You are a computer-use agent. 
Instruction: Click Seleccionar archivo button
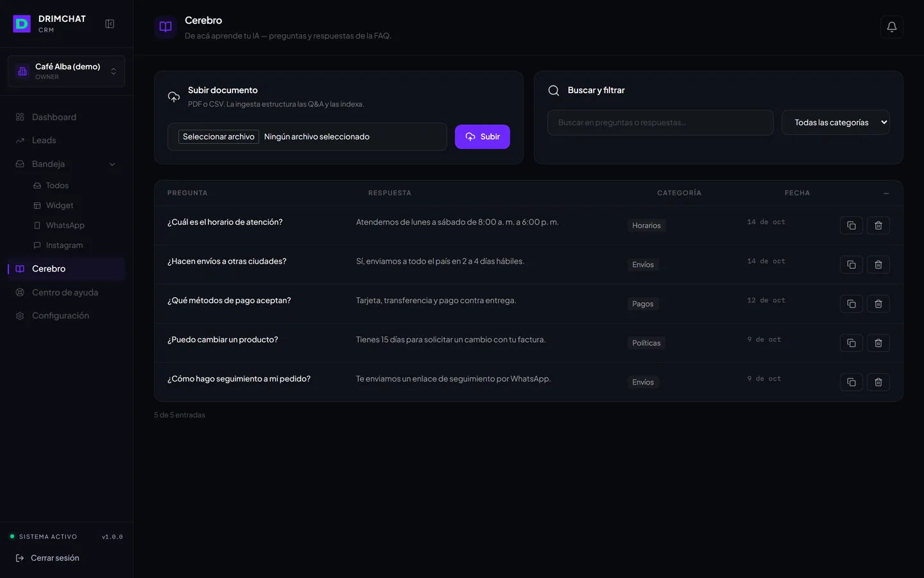tap(219, 137)
